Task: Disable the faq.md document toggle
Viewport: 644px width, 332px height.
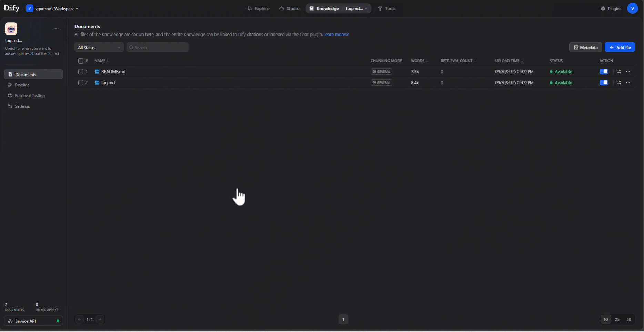Action: click(604, 83)
